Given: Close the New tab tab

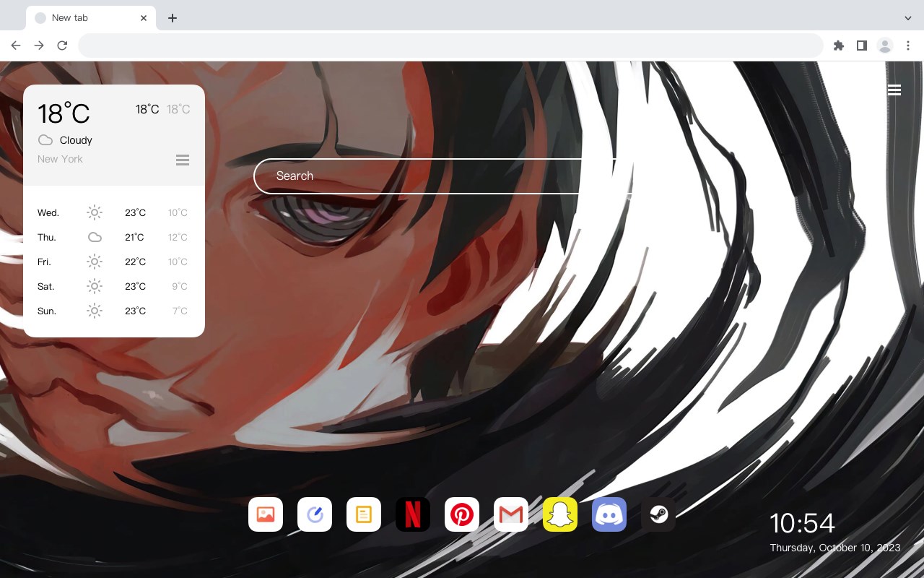Looking at the screenshot, I should (144, 18).
